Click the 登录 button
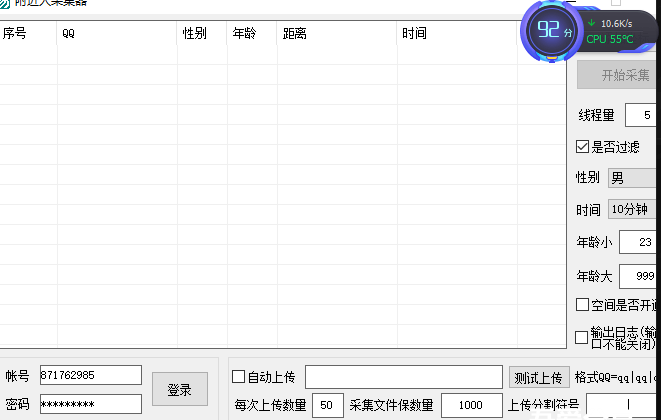This screenshot has width=661, height=420. 180,389
